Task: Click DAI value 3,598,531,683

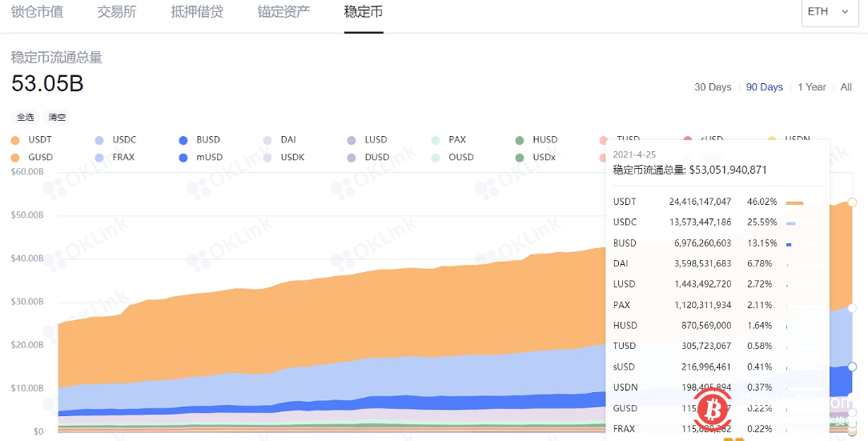Action: 702,263
